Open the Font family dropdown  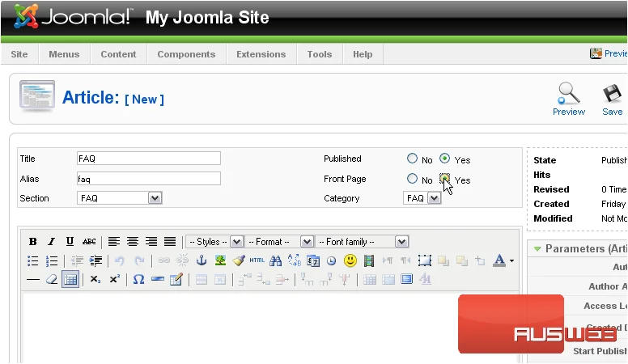[x=362, y=242]
